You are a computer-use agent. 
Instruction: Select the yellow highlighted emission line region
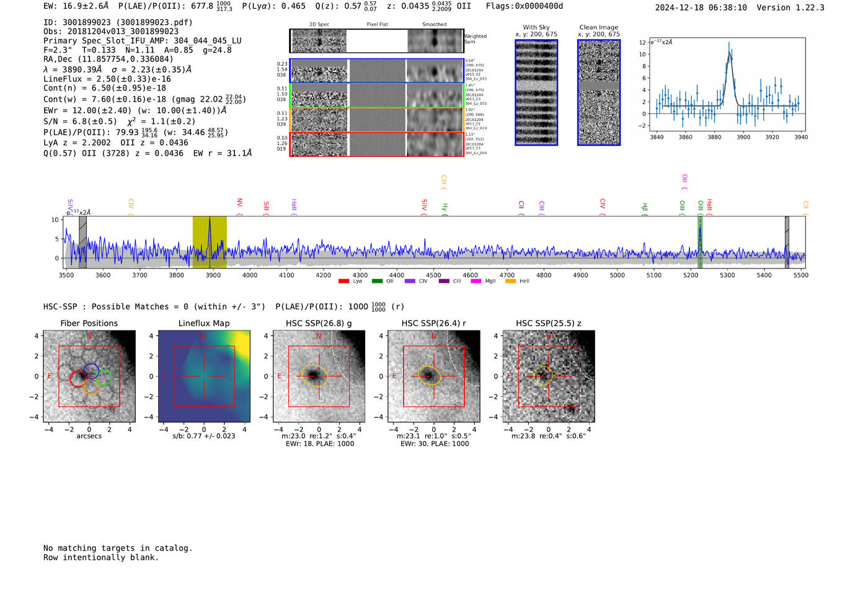point(210,242)
